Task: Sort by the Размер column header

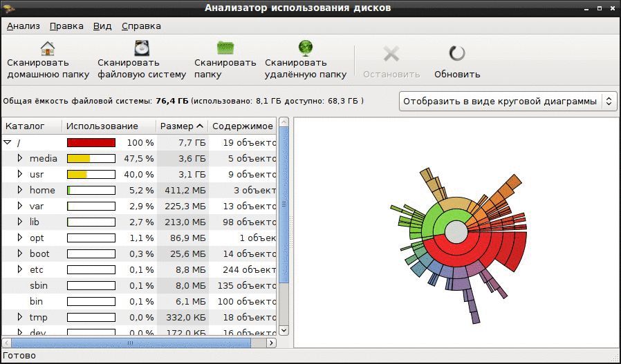Action: tap(182, 126)
